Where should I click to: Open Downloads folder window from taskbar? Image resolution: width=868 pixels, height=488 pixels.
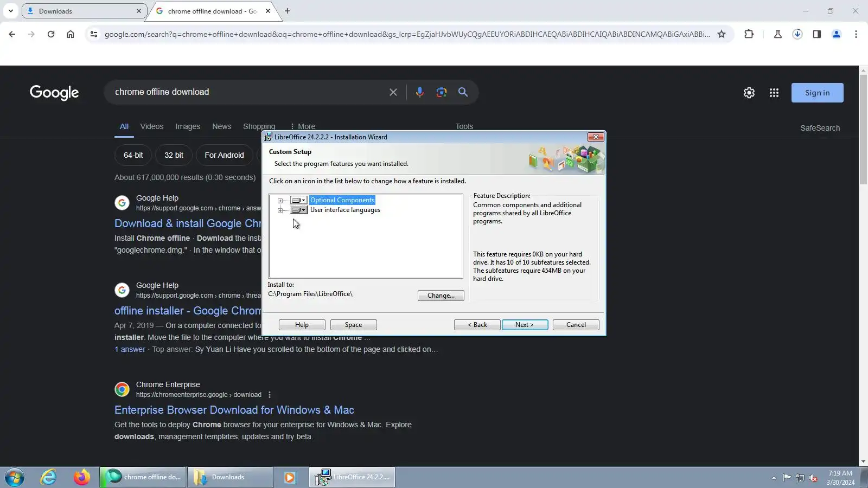click(x=231, y=478)
